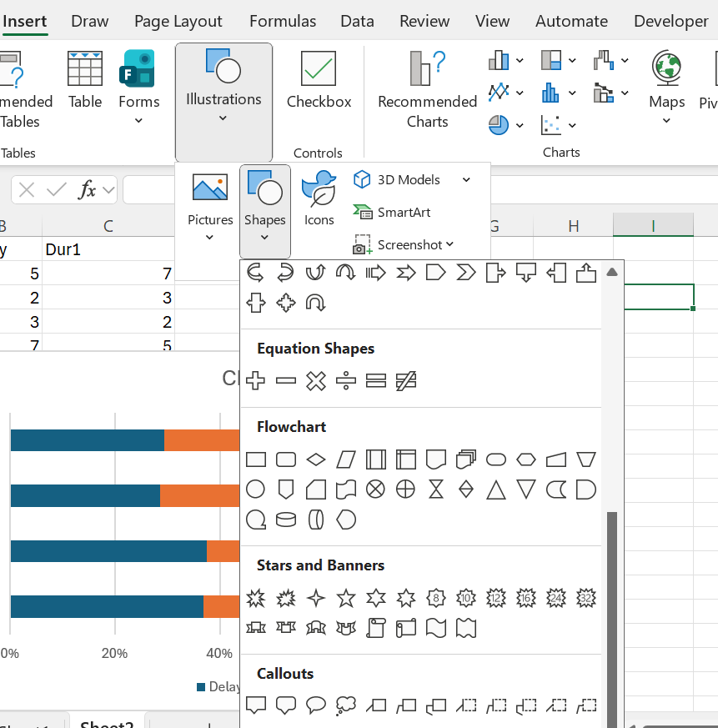
Task: Cancel formula entry with X button
Action: click(x=27, y=190)
